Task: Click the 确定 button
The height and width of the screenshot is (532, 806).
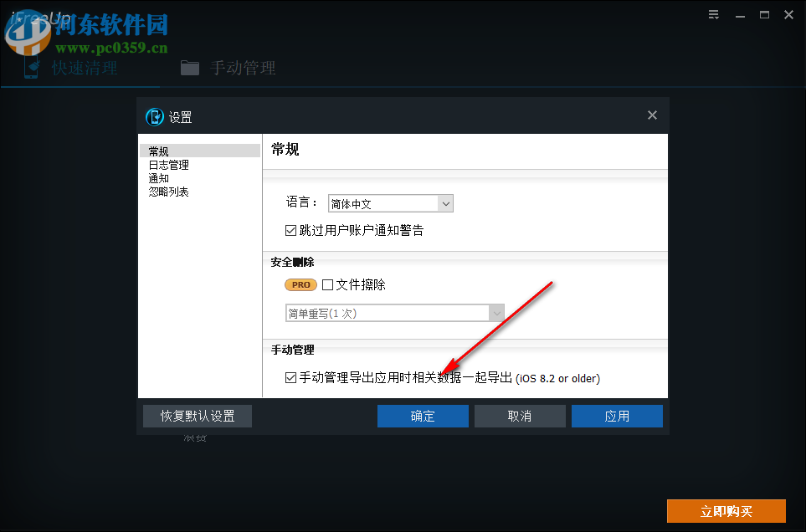Action: (423, 416)
